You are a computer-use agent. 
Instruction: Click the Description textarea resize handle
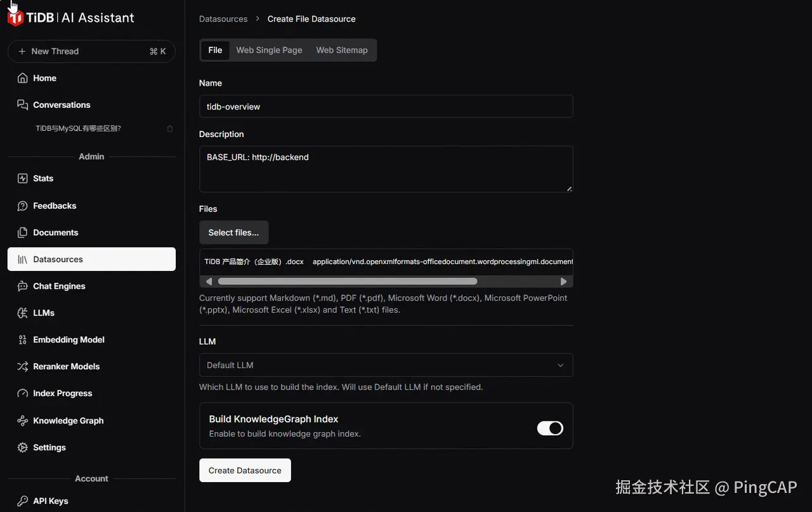click(x=569, y=188)
